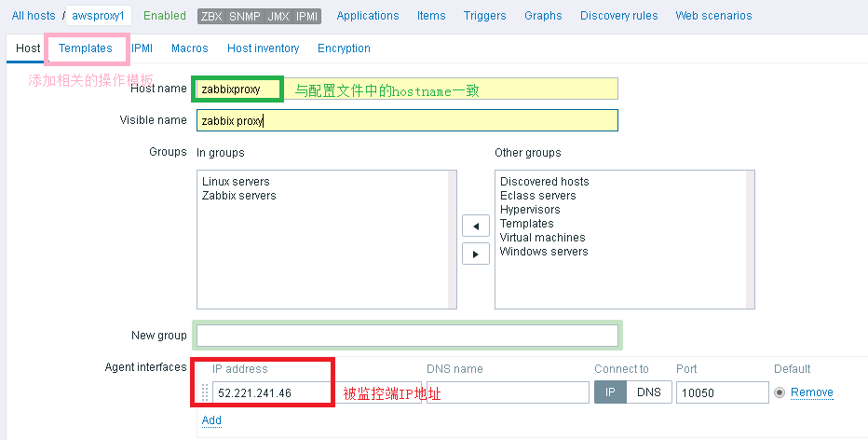Click JMX availability indicator
The width and height of the screenshot is (868, 440).
(x=278, y=16)
